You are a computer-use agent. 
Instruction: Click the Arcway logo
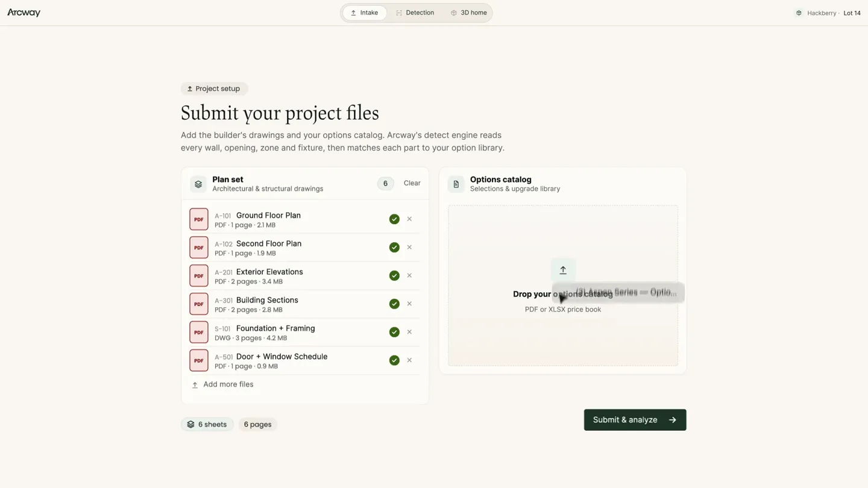24,13
